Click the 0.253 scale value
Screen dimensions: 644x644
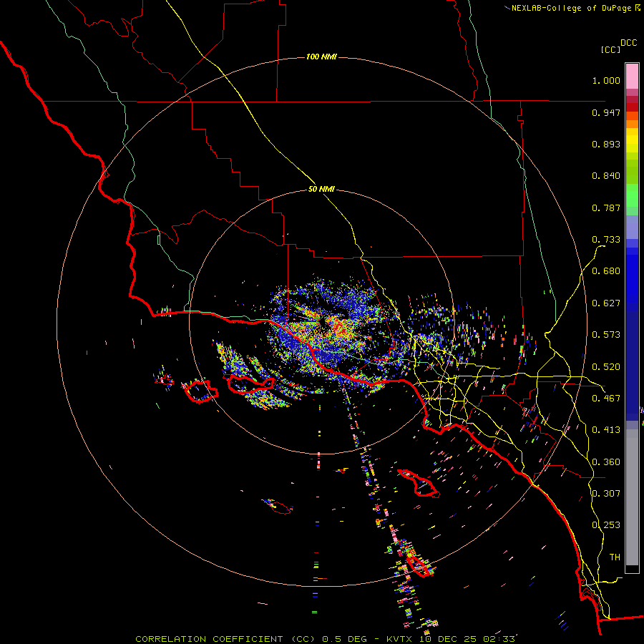pyautogui.click(x=606, y=525)
